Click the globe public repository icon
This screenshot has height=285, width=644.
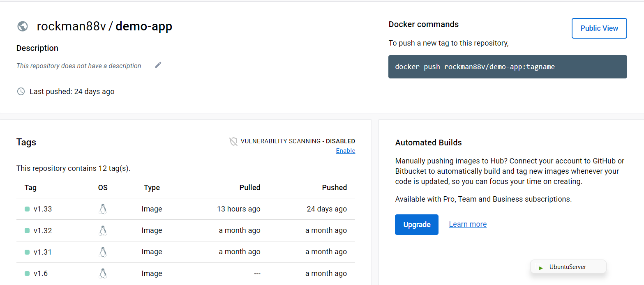coord(22,26)
